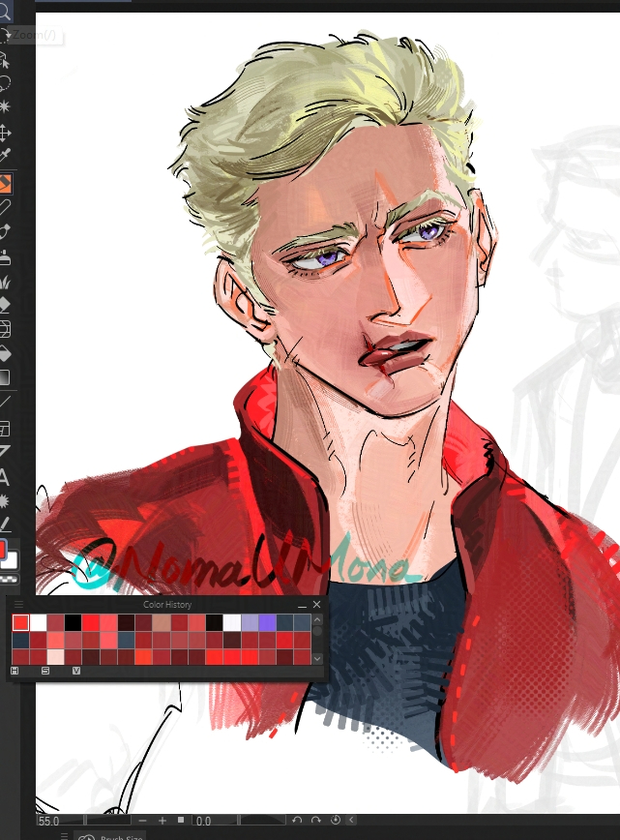
Task: Pick the purple swatch in Color History
Action: (x=267, y=622)
